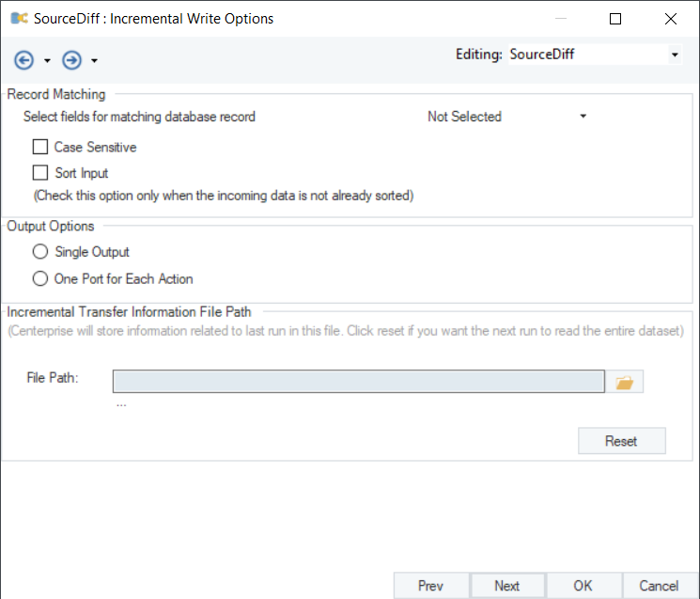Dismiss dialog with Cancel button
The image size is (700, 599).
[659, 585]
